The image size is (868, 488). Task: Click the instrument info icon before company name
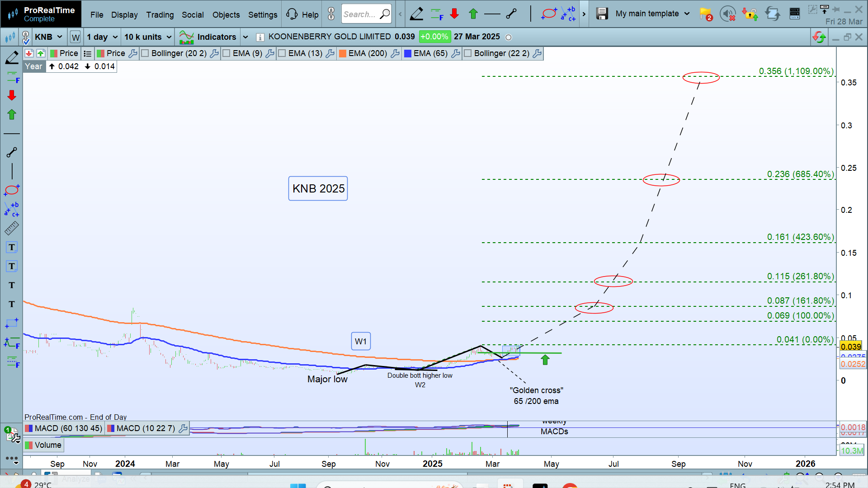click(260, 37)
